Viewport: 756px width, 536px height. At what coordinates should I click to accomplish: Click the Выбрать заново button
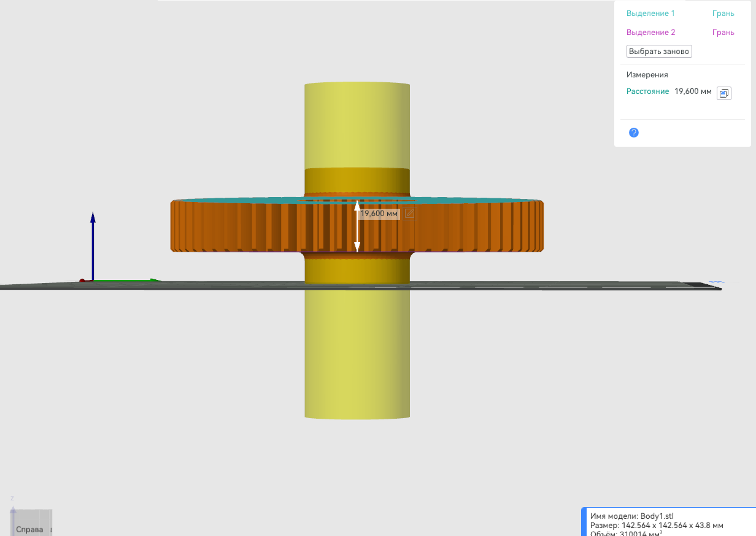(659, 52)
